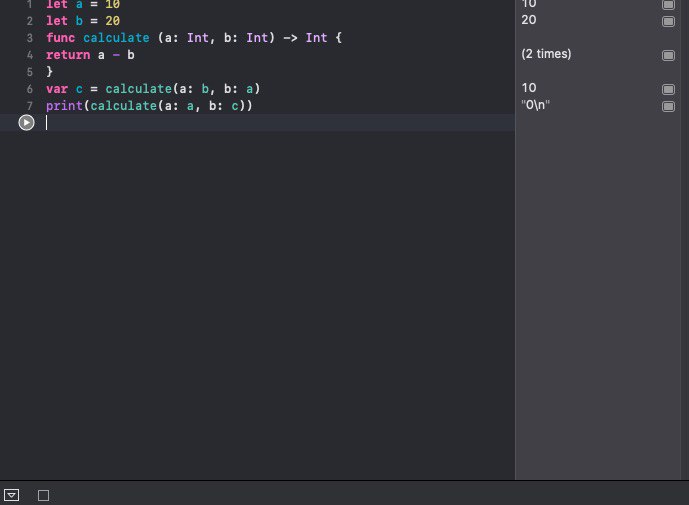The width and height of the screenshot is (689, 505).
Task: Show inline result for the top value 10
Action: click(668, 4)
